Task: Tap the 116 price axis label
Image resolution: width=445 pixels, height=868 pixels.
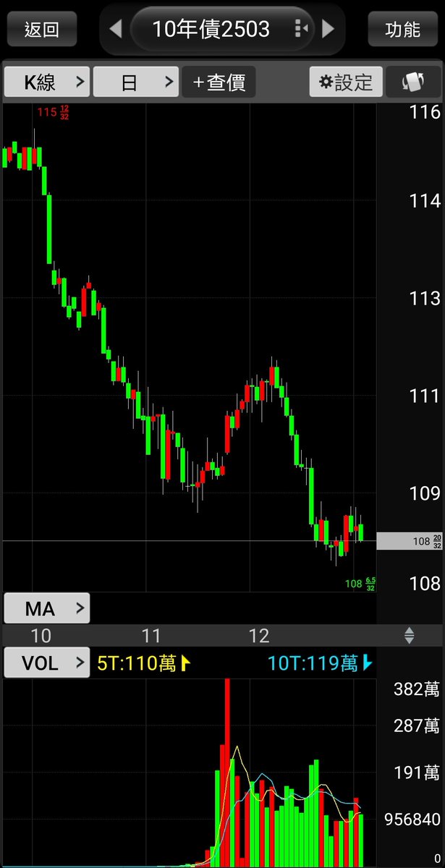Action: (x=425, y=111)
